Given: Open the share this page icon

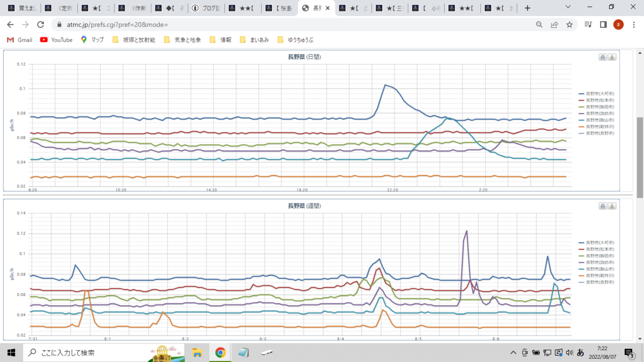Looking at the screenshot, I should click(x=554, y=25).
